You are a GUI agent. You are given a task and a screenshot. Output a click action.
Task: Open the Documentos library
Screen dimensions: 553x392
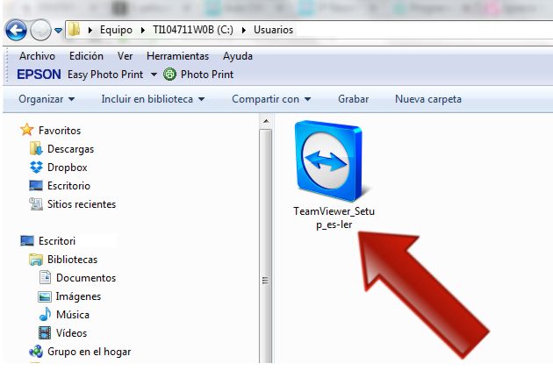click(86, 278)
